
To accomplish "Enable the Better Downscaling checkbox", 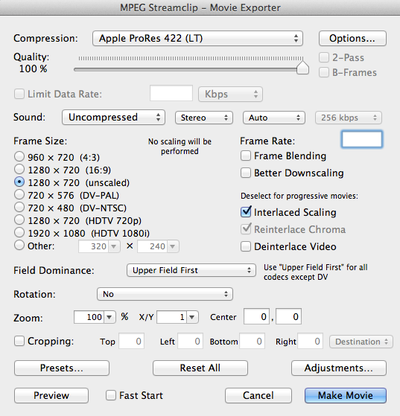I will coord(246,173).
